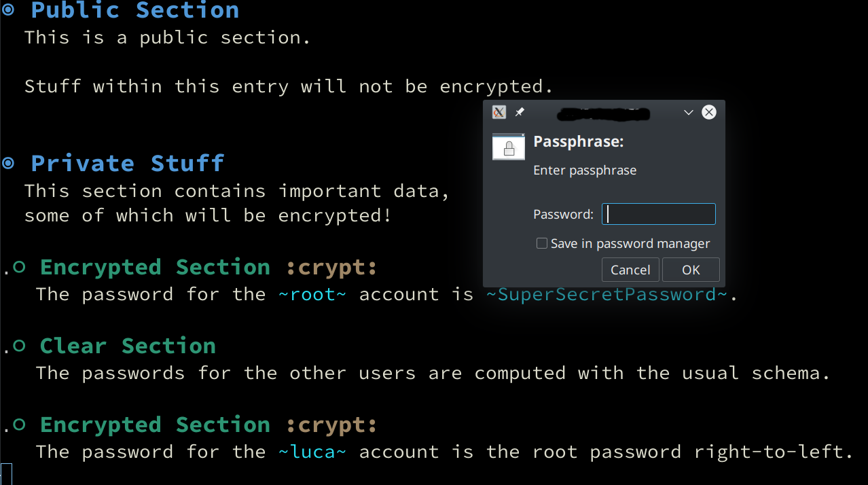Viewport: 868px width, 485px height.
Task: Click the bullet before first Encrypted Section
Action: click(x=19, y=267)
